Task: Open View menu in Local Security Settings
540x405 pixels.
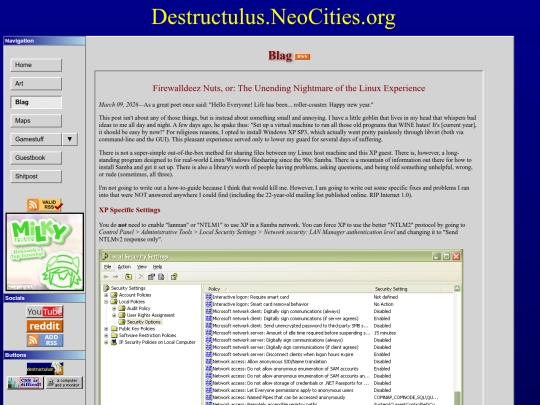Action: [142, 267]
